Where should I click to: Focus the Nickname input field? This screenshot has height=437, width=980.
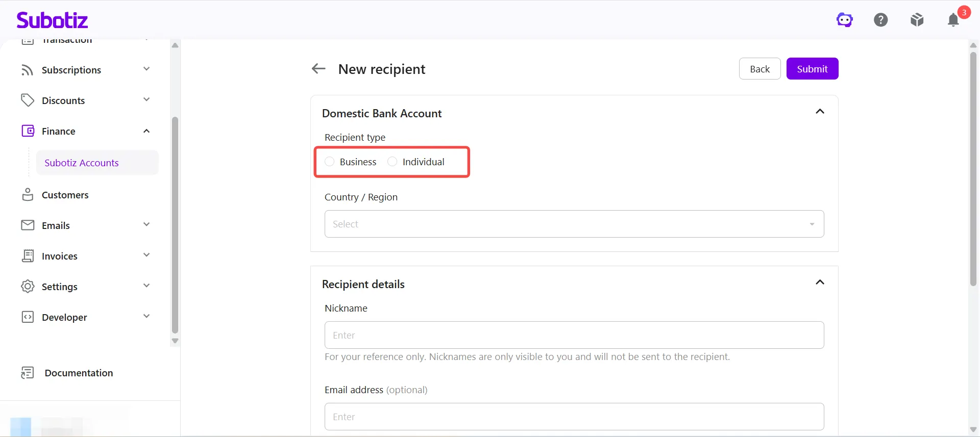574,335
